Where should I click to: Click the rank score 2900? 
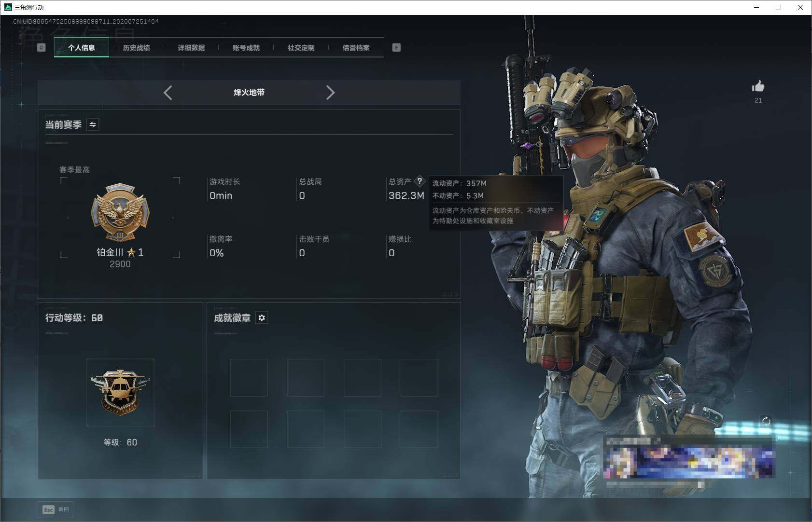[x=120, y=264]
